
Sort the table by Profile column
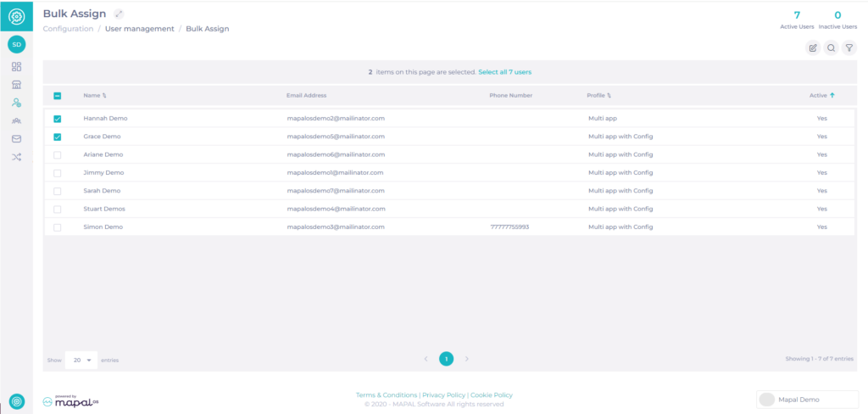599,95
